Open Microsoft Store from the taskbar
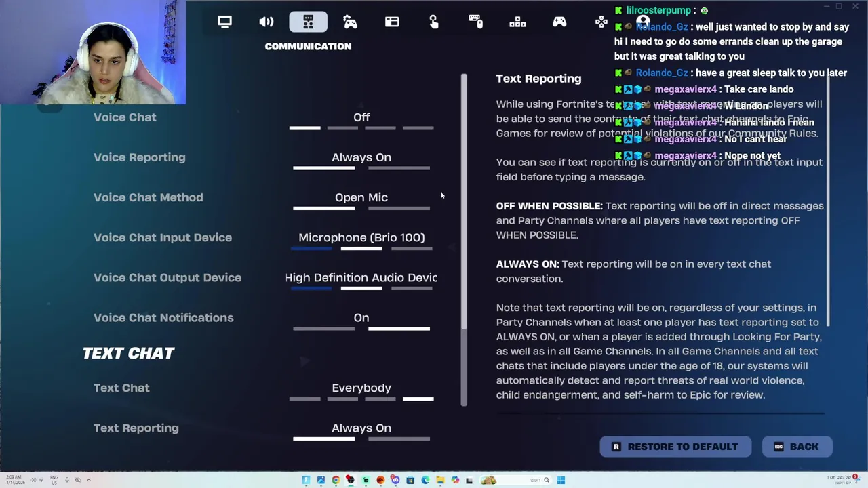The width and height of the screenshot is (868, 488). (x=410, y=480)
